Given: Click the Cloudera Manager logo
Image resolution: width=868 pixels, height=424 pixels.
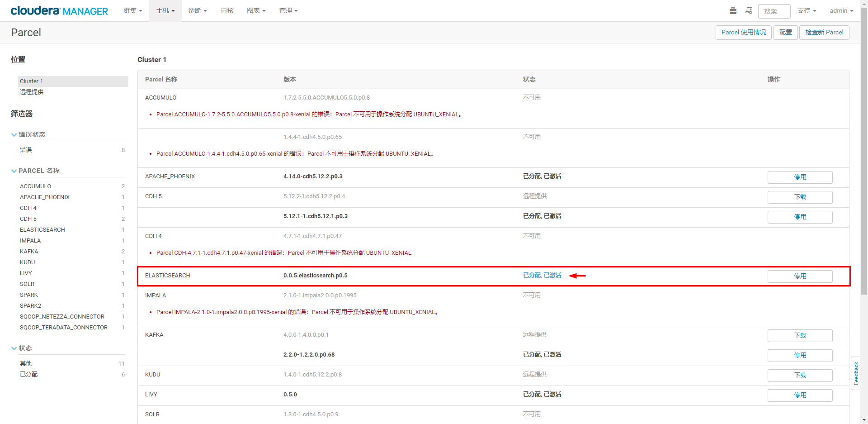Looking at the screenshot, I should 59,10.
